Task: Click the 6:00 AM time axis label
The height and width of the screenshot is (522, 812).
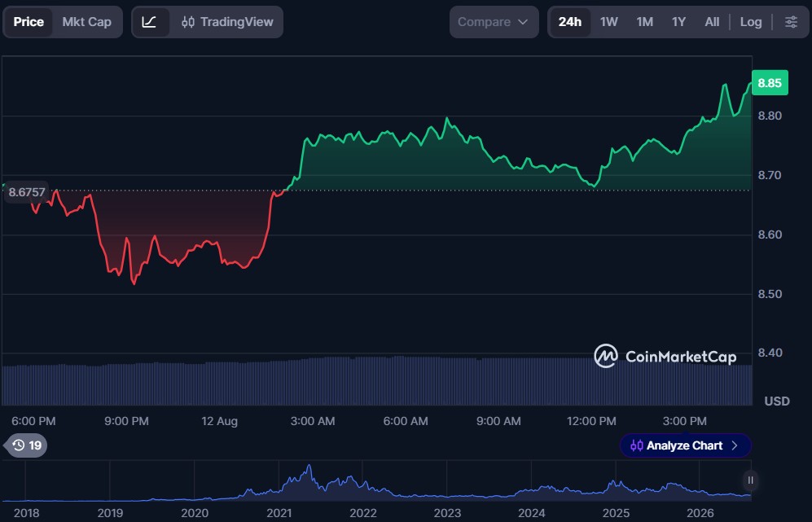Action: pos(406,421)
